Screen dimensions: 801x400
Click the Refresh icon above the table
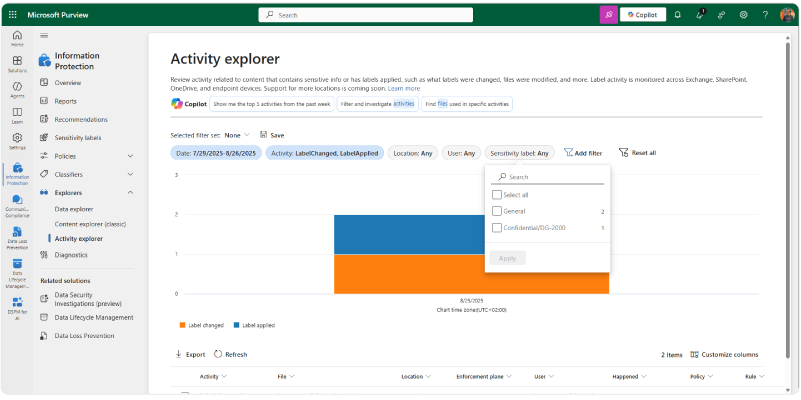[218, 354]
